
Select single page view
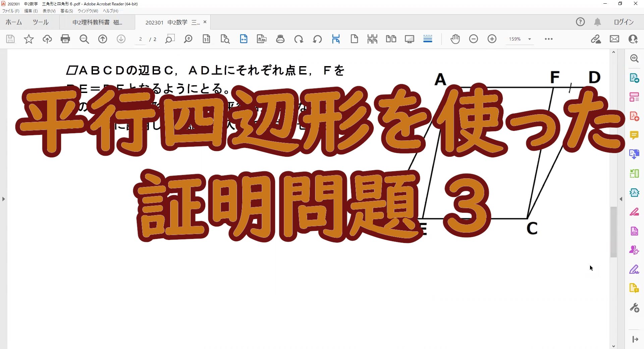coord(354,39)
